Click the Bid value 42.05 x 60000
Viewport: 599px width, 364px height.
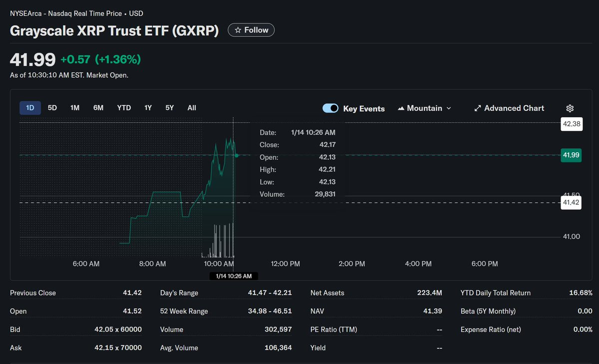[118, 330]
